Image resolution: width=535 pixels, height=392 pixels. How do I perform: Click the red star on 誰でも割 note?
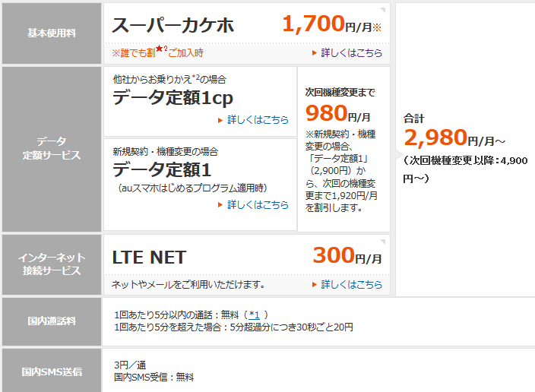tap(160, 49)
